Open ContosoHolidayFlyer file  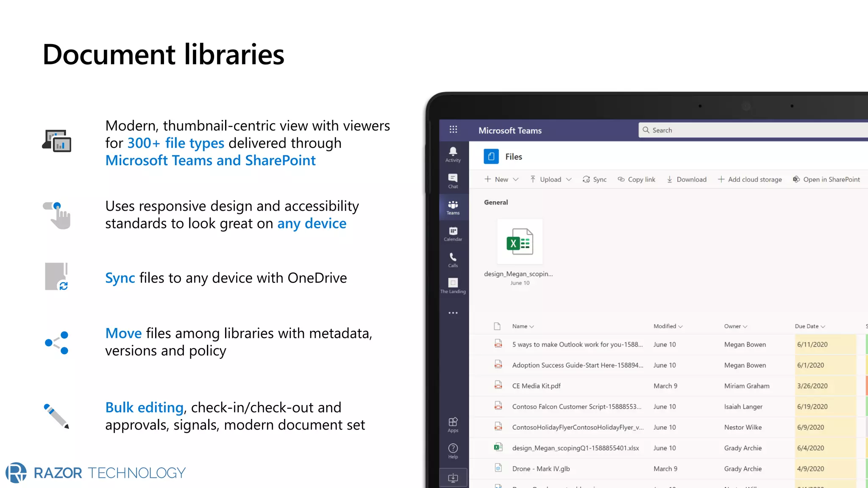pos(578,427)
